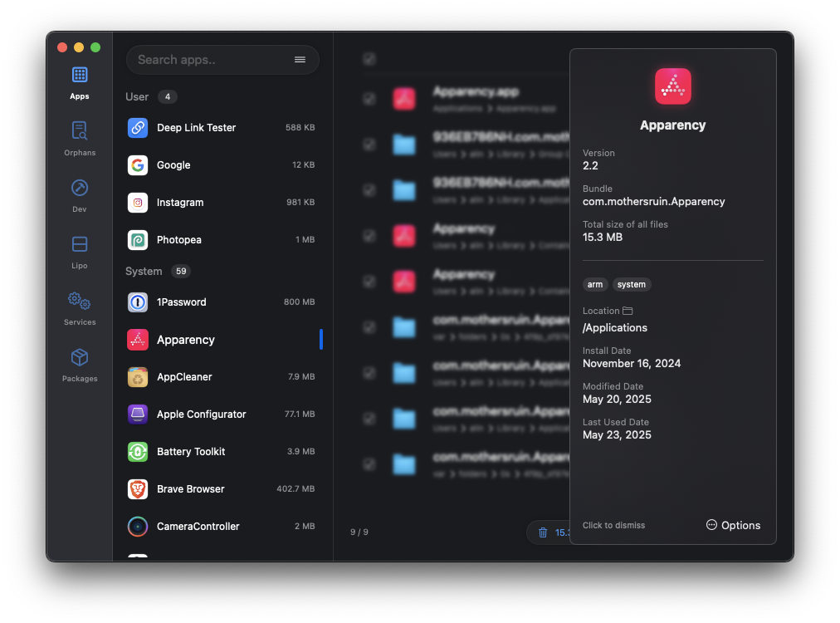Viewport: 840px width, 623px height.
Task: Click the "Apparency" title in the info panel
Action: click(673, 125)
